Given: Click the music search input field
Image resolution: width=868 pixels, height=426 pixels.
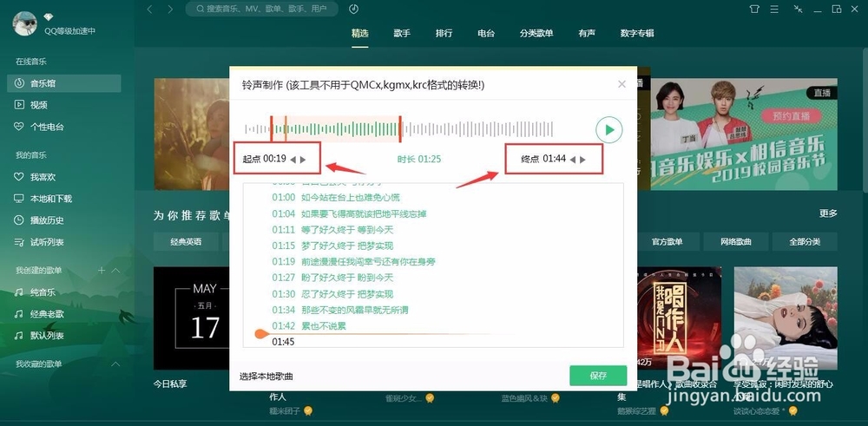Looking at the screenshot, I should (262, 9).
